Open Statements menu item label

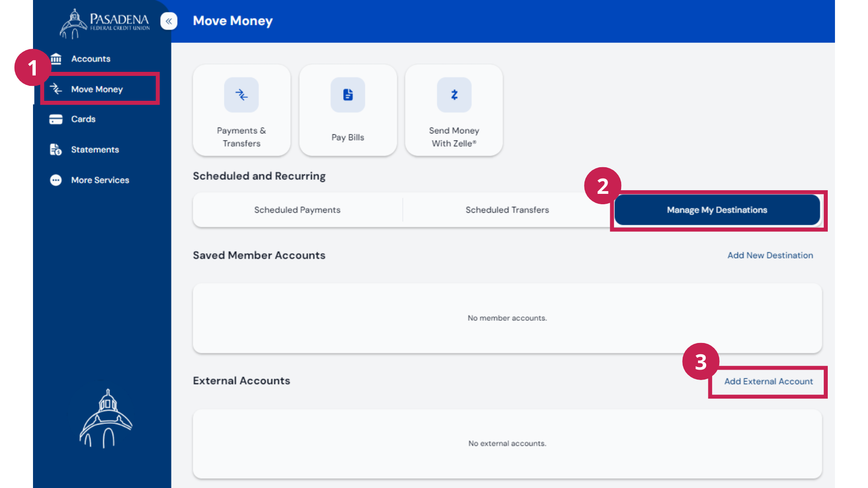point(95,150)
